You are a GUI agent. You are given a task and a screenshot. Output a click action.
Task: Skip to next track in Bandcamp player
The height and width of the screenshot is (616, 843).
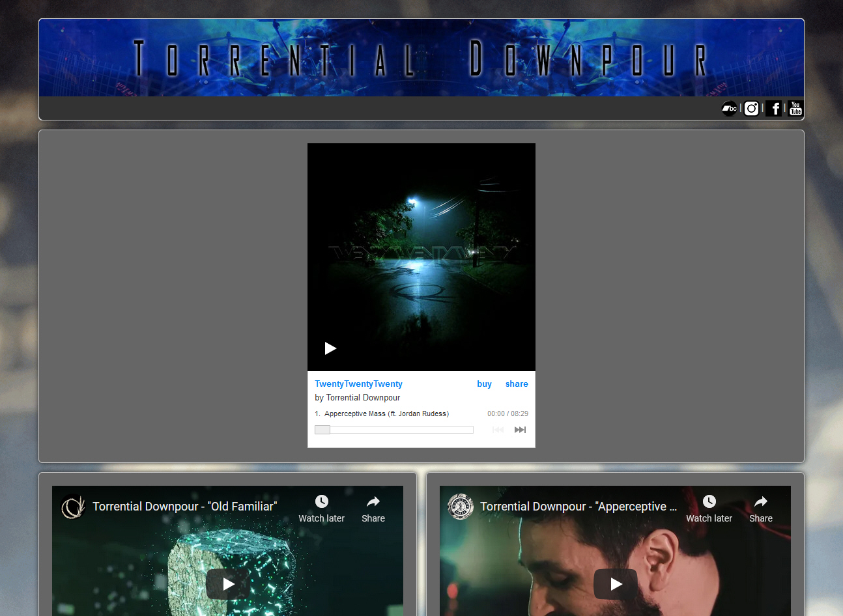tap(520, 430)
